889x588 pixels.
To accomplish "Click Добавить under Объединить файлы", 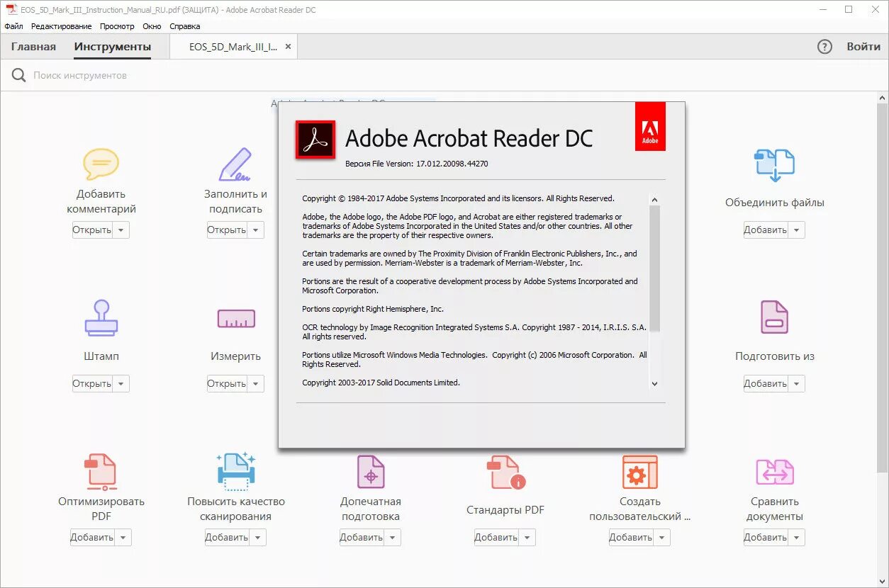I will coord(766,230).
